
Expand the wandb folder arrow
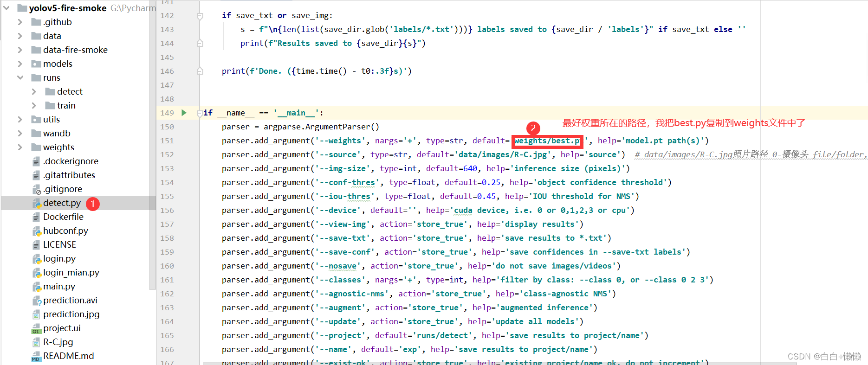click(20, 133)
